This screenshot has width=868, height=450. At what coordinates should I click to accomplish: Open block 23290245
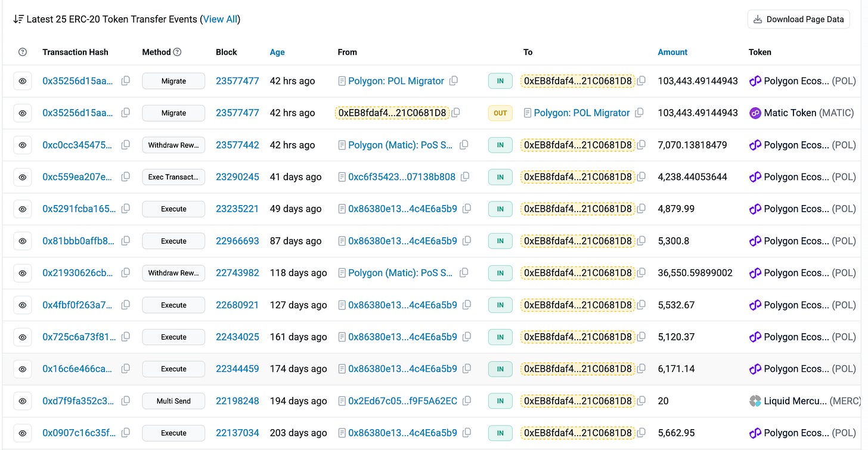point(237,177)
